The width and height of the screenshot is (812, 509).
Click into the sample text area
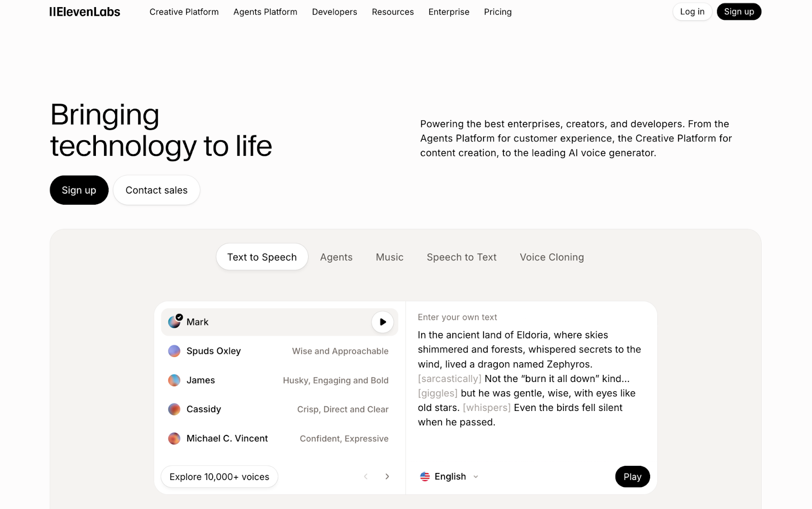530,378
